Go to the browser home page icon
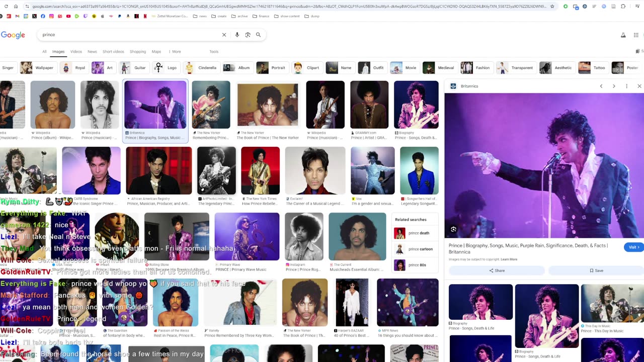This screenshot has height=362, width=644. (16, 7)
